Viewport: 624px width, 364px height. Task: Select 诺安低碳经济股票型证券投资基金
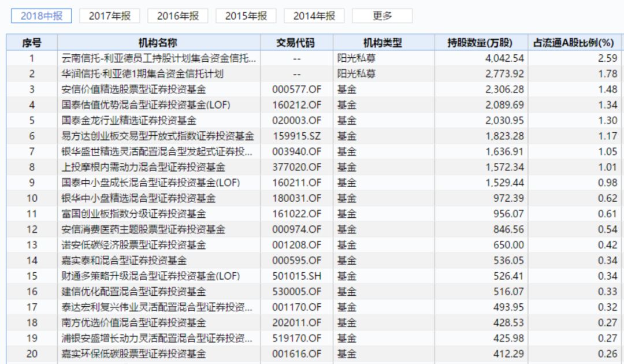133,244
